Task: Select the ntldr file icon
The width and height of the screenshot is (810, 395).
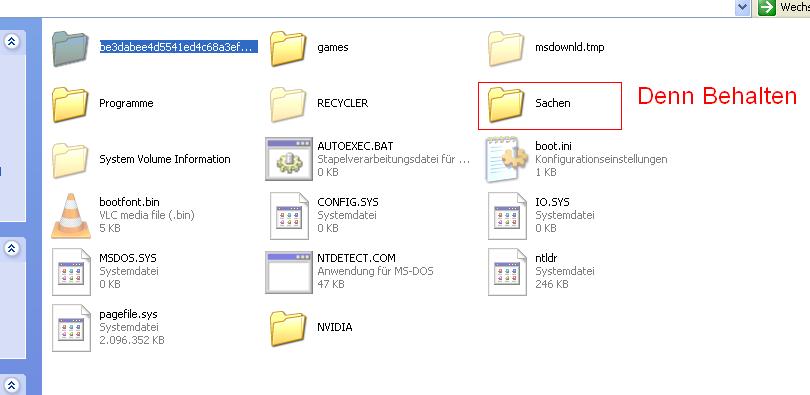Action: pos(507,272)
